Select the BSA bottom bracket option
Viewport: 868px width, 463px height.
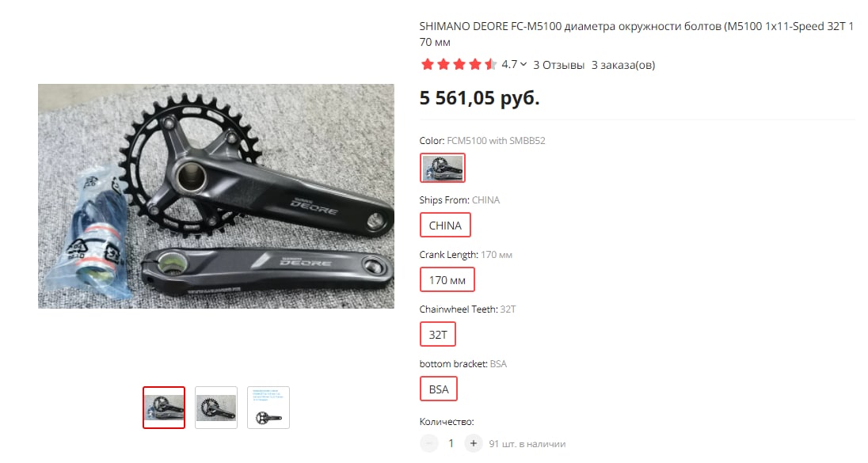pos(439,389)
